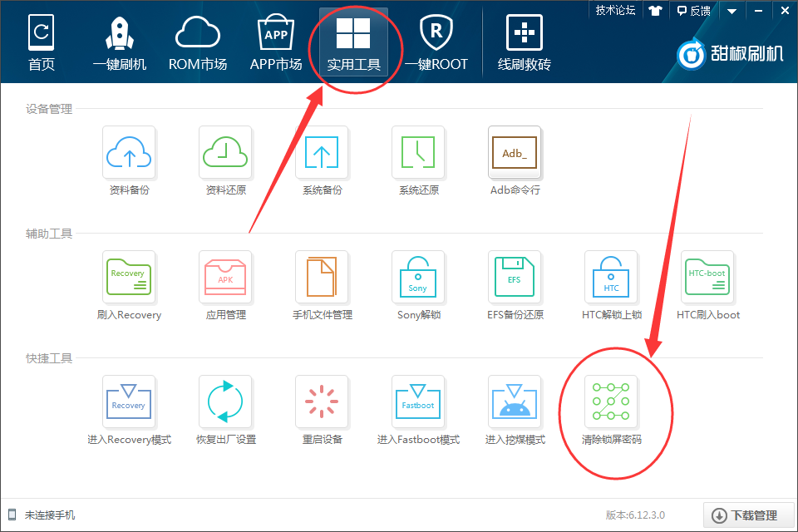
Task: Select the HTC解锁上锁 unlock tool
Action: coord(611,277)
